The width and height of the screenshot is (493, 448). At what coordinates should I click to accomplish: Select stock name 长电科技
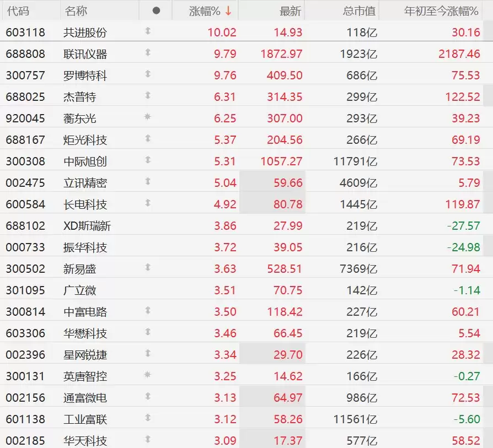click(85, 204)
